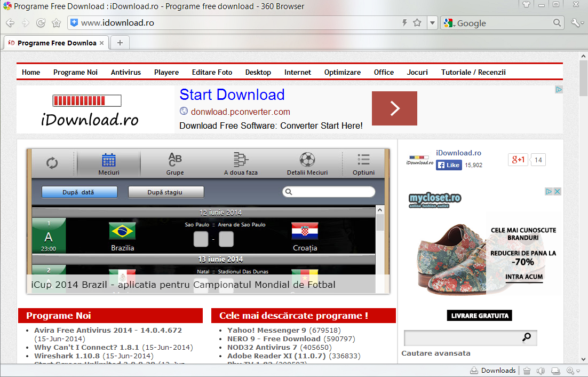Click inside the Google search field
The width and height of the screenshot is (588, 377).
point(504,23)
